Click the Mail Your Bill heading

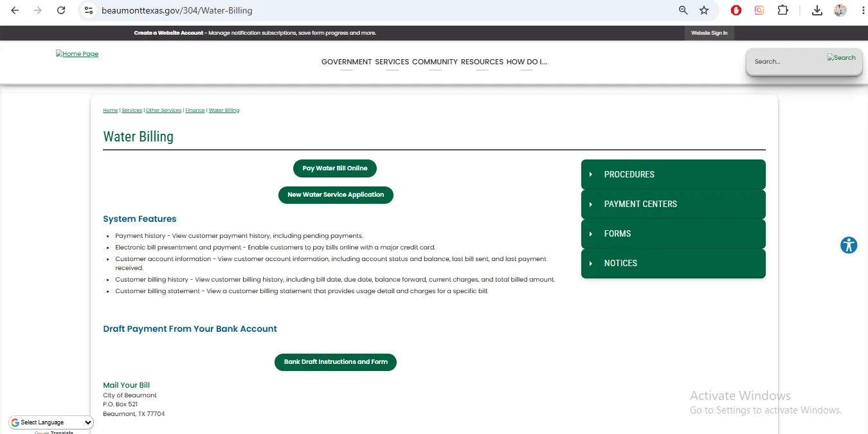point(127,385)
